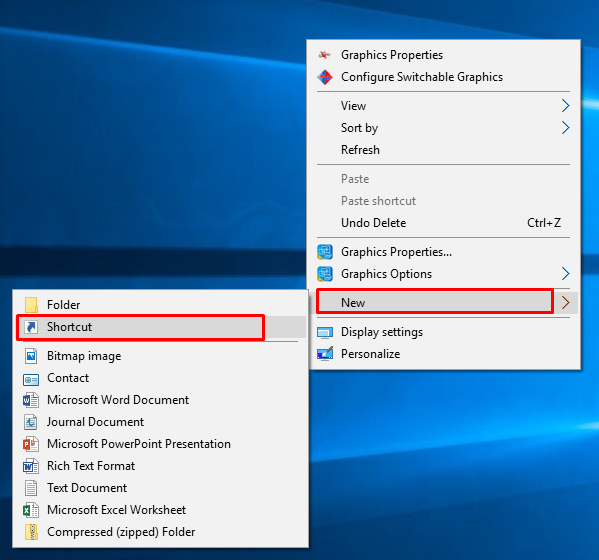Click the Shortcut arrow icon
This screenshot has height=560, width=599.
(31, 327)
